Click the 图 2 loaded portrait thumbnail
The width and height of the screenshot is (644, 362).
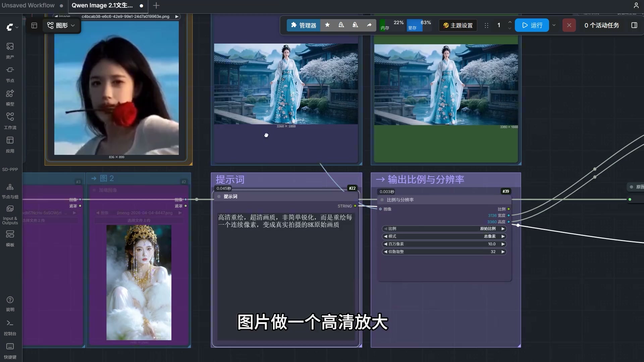pyautogui.click(x=139, y=283)
